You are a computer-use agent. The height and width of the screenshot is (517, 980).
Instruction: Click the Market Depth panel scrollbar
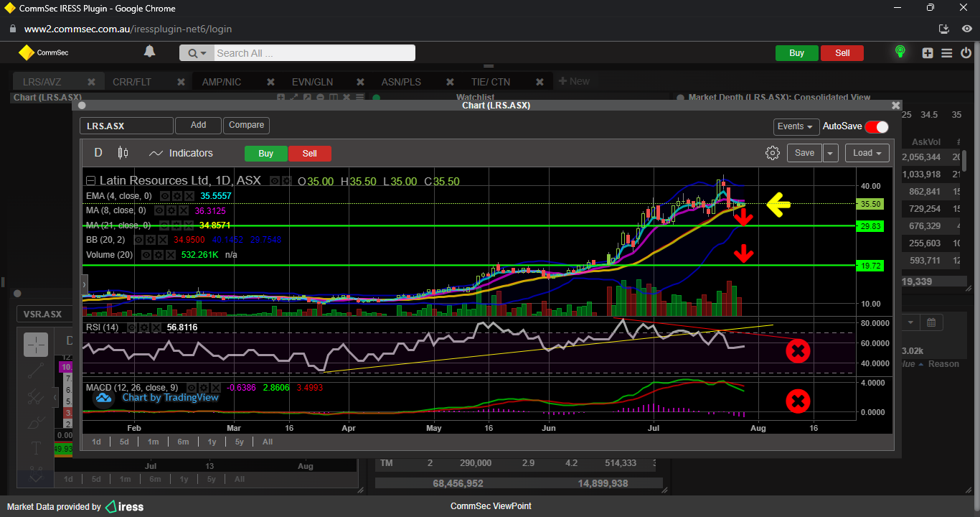tap(966, 161)
